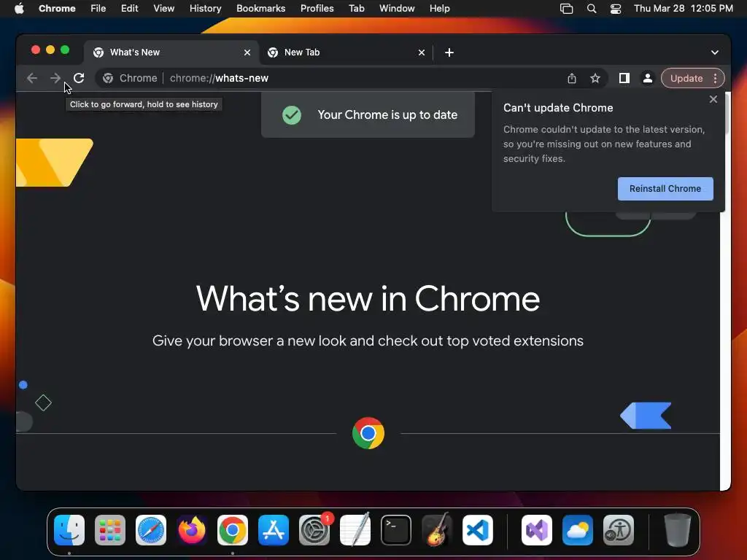Click the Update button in toolbar
Viewport: 747px width, 560px height.
(686, 78)
